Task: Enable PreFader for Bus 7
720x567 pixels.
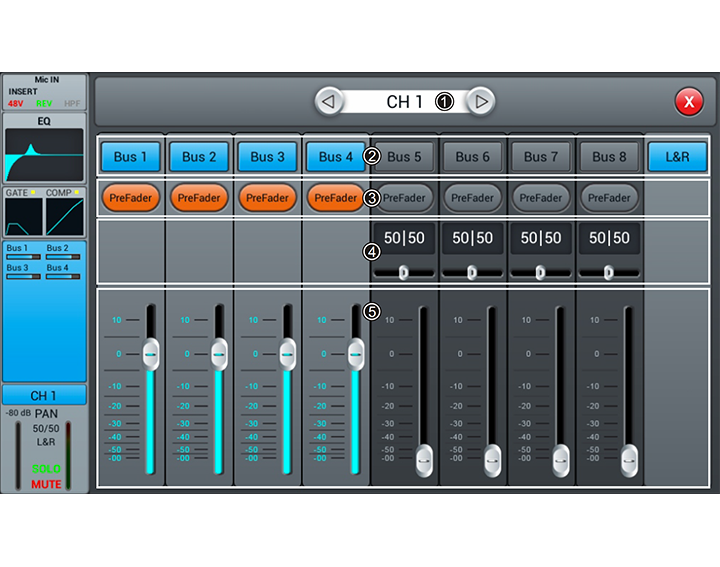Action: 541,198
